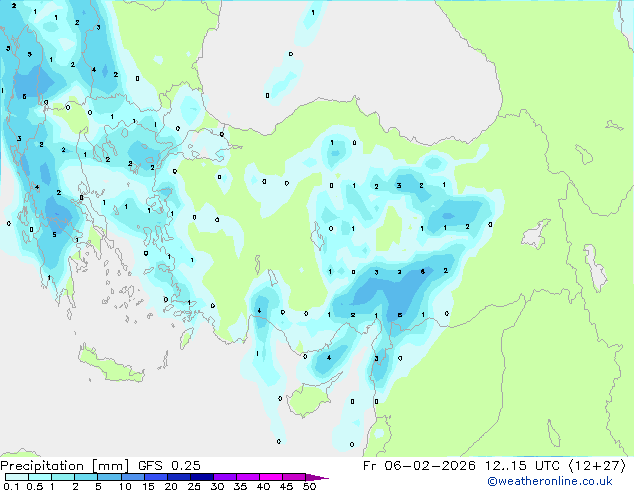Click the 1–2 mm legend swatch
The image size is (634, 490).
[x=63, y=477]
